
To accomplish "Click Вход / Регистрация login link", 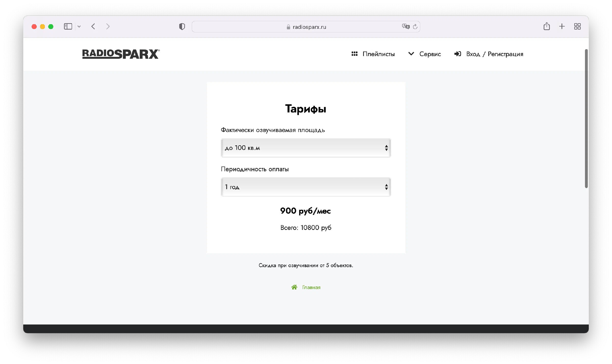I will [489, 54].
